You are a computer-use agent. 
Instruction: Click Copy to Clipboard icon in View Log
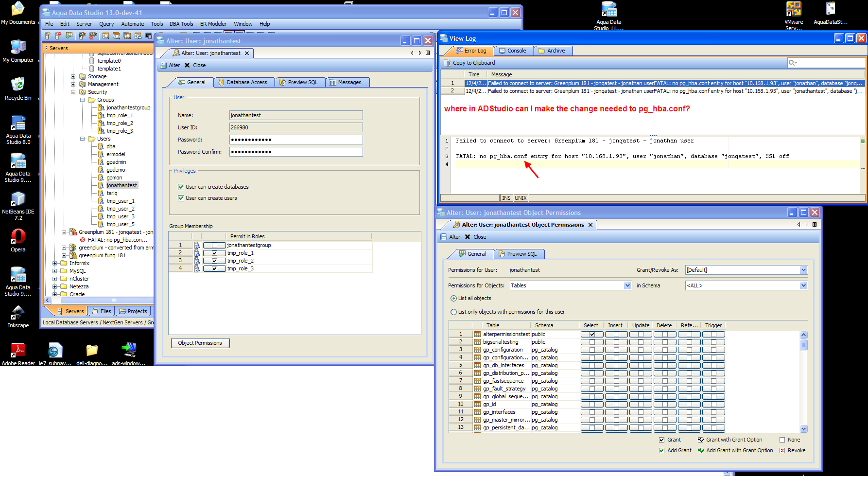click(x=448, y=63)
